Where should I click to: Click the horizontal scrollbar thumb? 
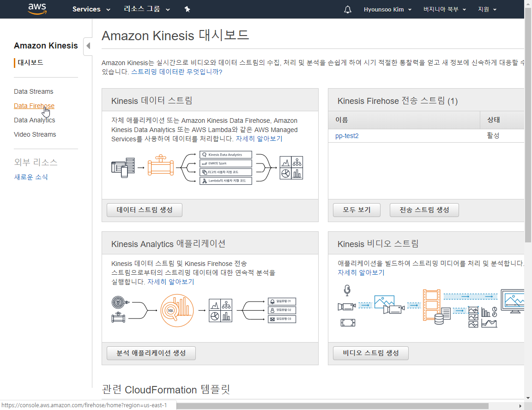click(332, 406)
